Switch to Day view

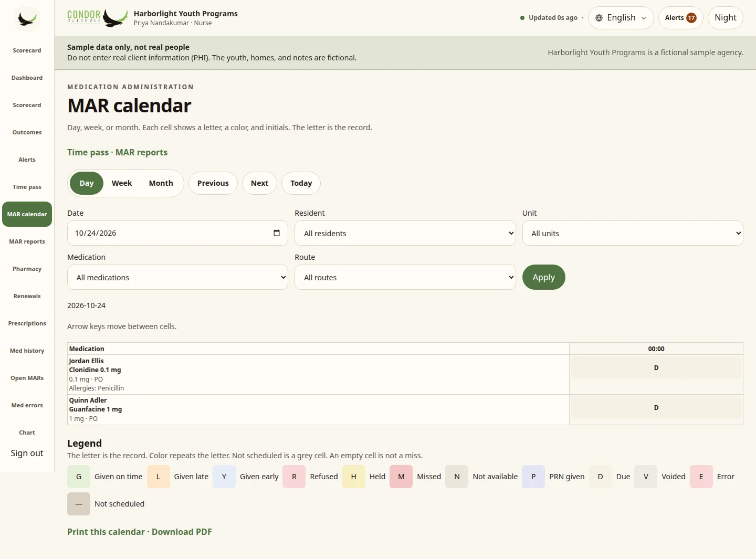(87, 183)
